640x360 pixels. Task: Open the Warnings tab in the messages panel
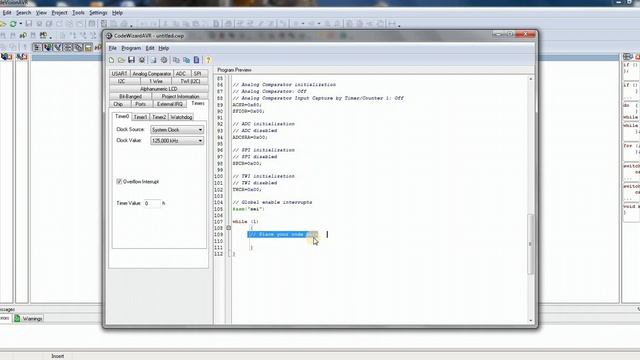(28, 318)
